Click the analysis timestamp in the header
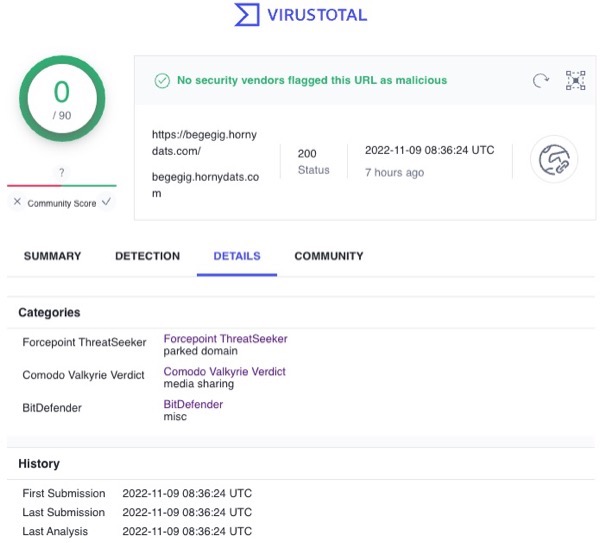 429,150
